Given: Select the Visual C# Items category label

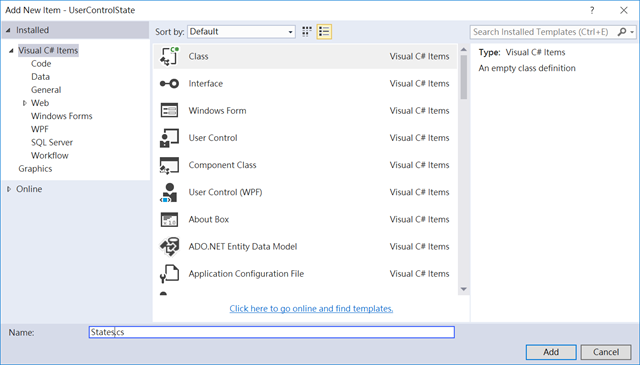Looking at the screenshot, I should pos(48,51).
